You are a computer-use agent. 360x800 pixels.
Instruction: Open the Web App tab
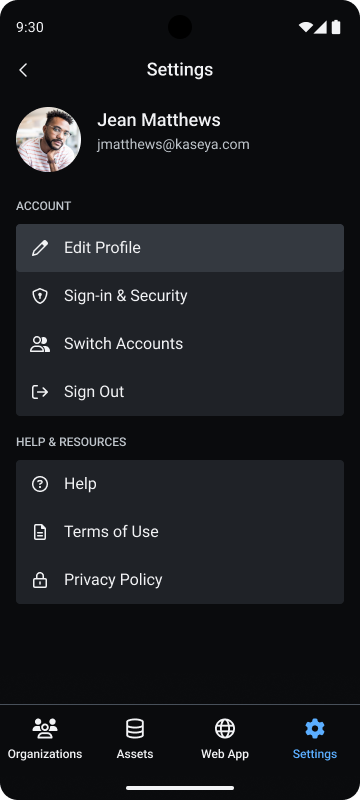click(x=225, y=738)
